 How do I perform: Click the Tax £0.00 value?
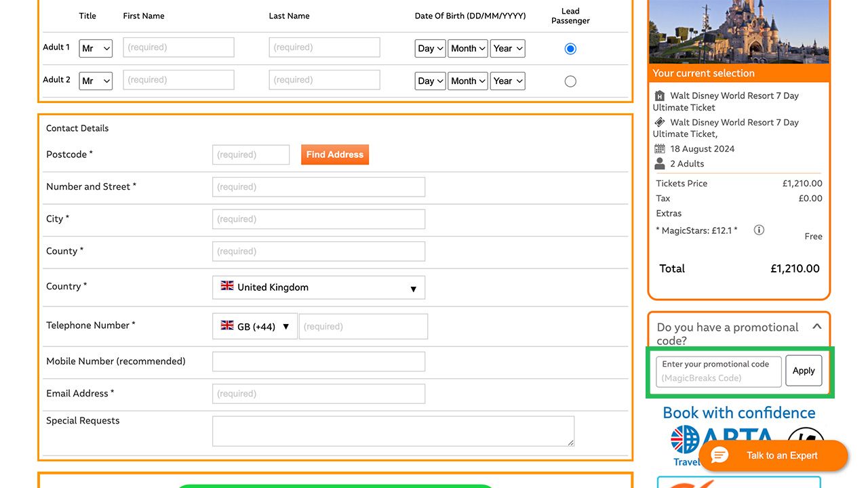click(x=810, y=198)
